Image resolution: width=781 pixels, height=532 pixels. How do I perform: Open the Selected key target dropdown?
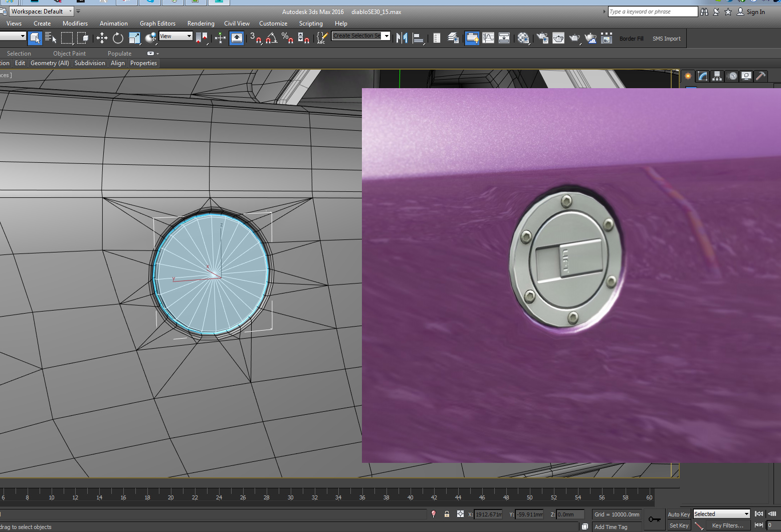point(721,514)
